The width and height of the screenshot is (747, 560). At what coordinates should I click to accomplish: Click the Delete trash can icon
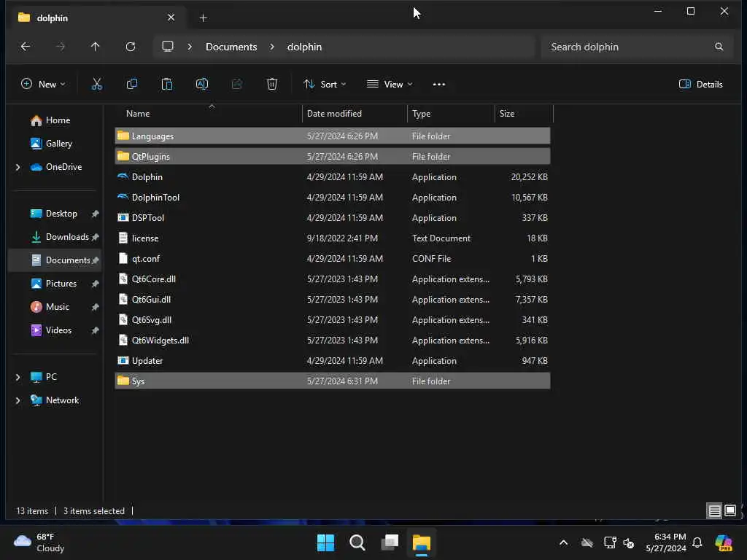[x=272, y=85]
